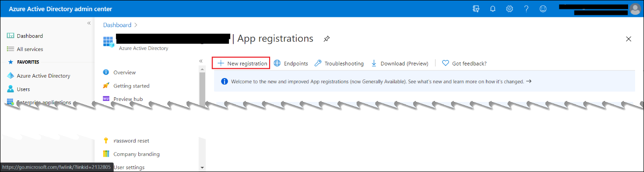The image size is (644, 172).
Task: Click Got feedback? link
Action: 464,64
